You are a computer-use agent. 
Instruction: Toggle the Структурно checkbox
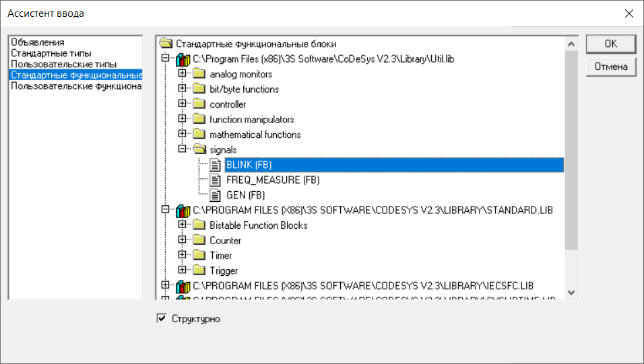click(161, 318)
